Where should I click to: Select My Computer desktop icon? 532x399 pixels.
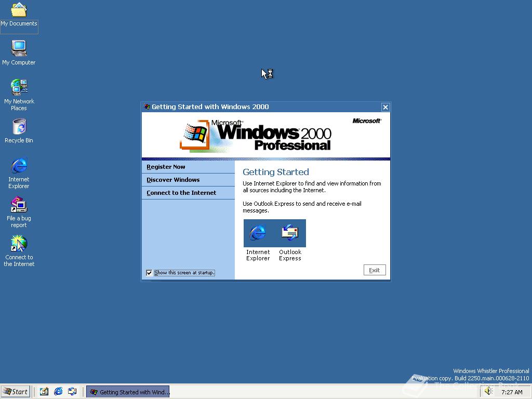point(19,52)
